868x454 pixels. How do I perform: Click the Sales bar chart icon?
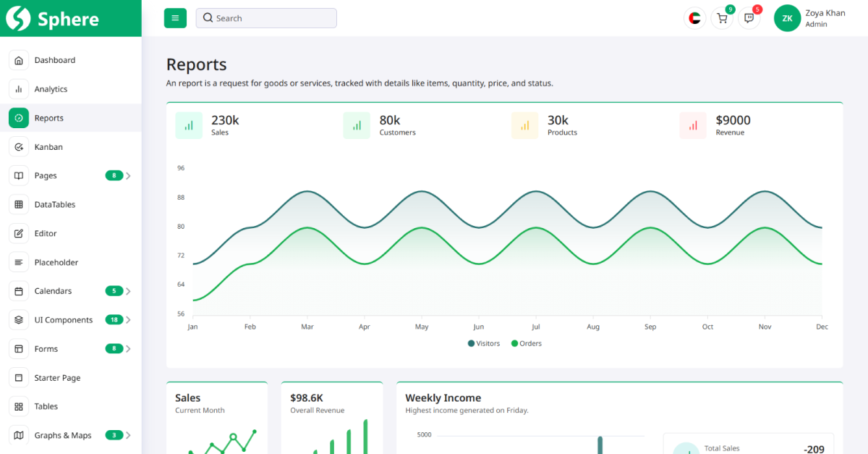(x=189, y=125)
